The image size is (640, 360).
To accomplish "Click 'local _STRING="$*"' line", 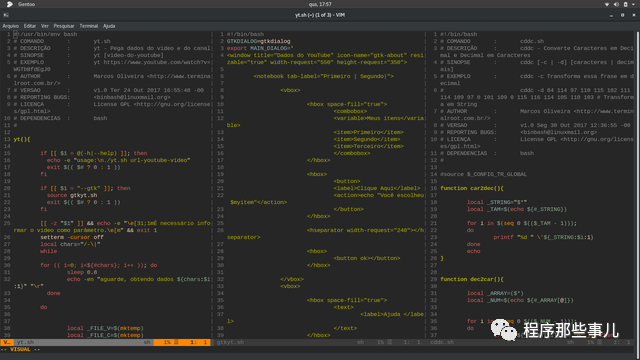I will 497,202.
